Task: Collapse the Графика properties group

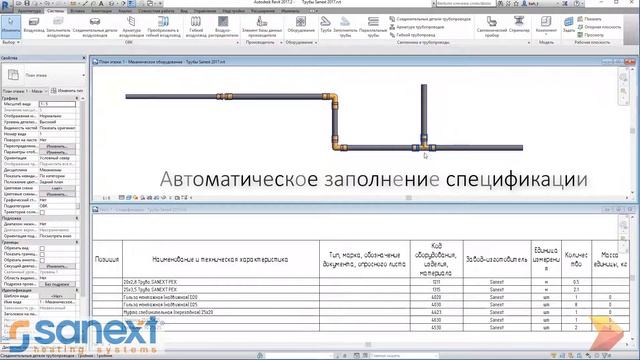Action: [x=77, y=98]
